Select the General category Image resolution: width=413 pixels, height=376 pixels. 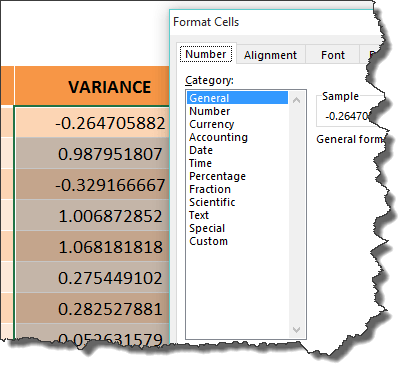(x=237, y=98)
